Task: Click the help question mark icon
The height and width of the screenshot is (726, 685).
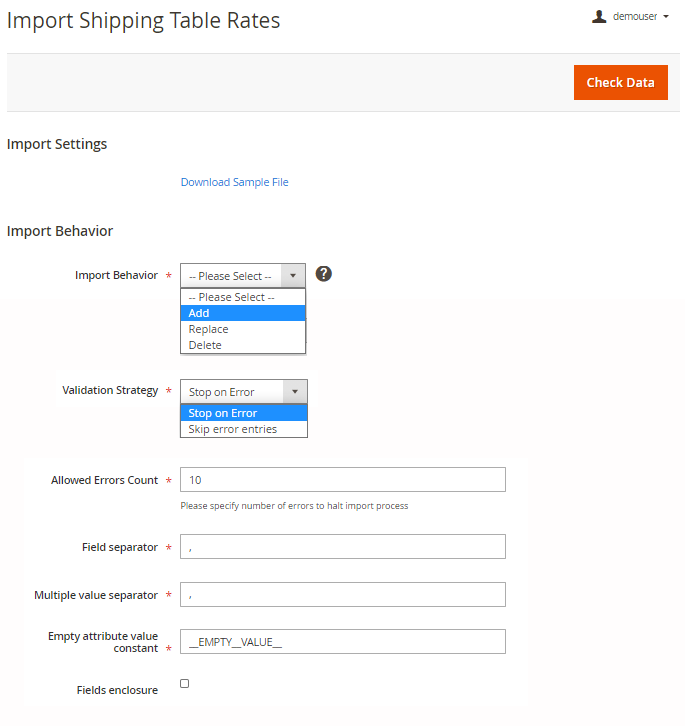Action: coord(323,274)
